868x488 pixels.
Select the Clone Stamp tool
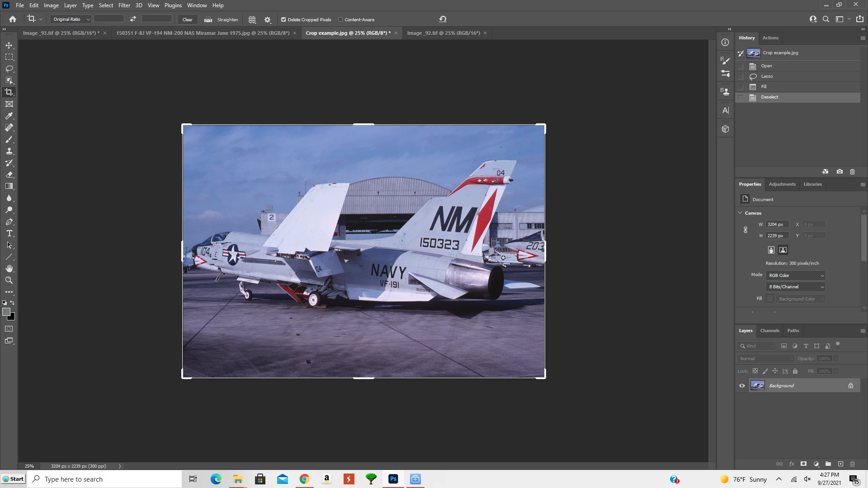9,151
